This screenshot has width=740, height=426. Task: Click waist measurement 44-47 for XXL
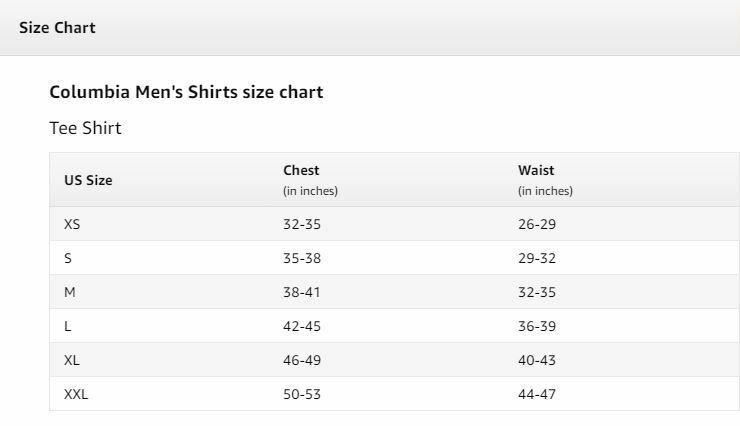coord(537,394)
